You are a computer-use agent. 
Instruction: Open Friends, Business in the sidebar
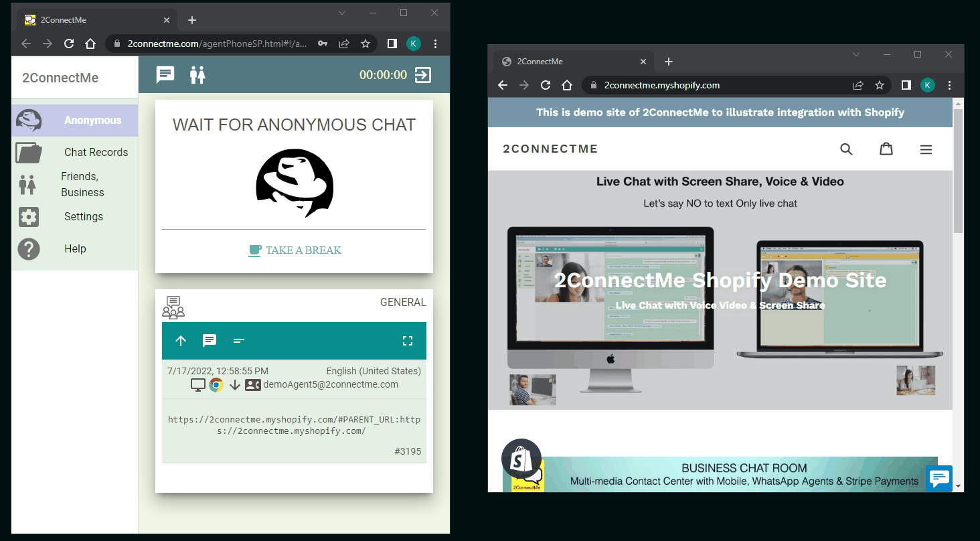[74, 185]
